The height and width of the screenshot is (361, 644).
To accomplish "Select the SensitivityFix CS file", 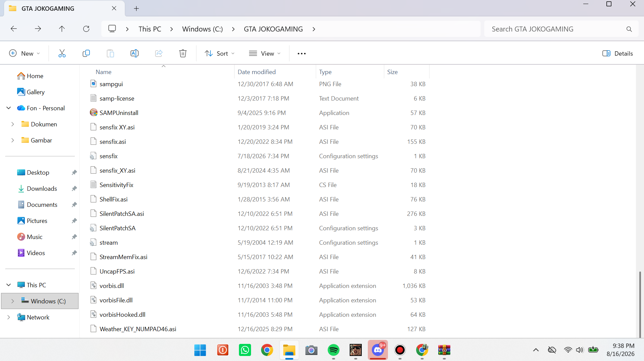I will (x=116, y=185).
